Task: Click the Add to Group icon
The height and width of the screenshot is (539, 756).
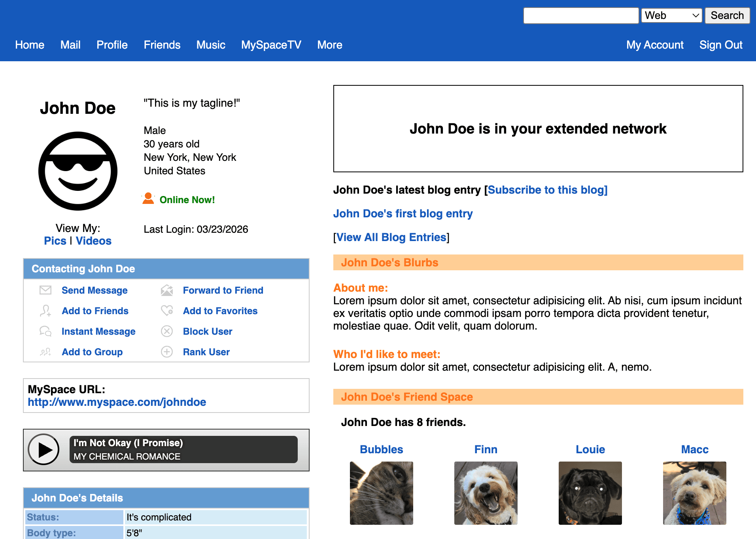Action: coord(45,352)
